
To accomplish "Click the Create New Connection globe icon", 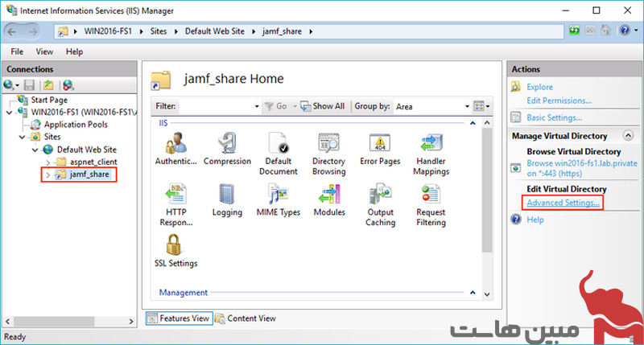I will tap(9, 85).
